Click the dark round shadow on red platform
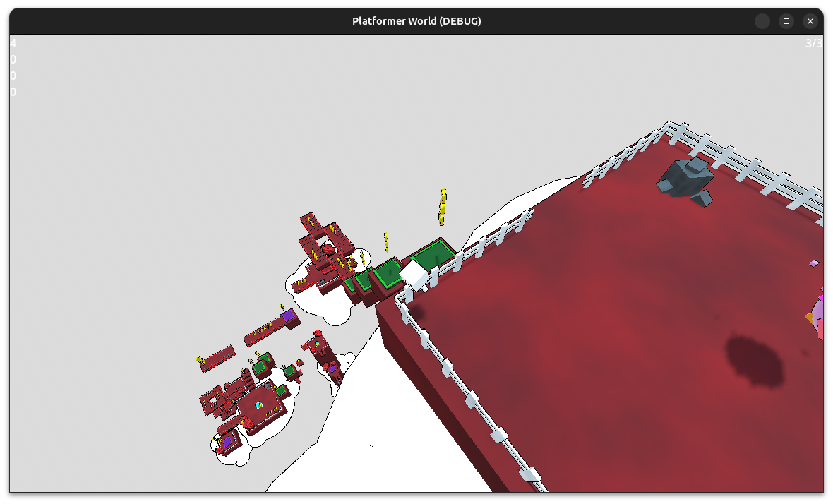Screen dimensions: 833x504 pos(755,361)
